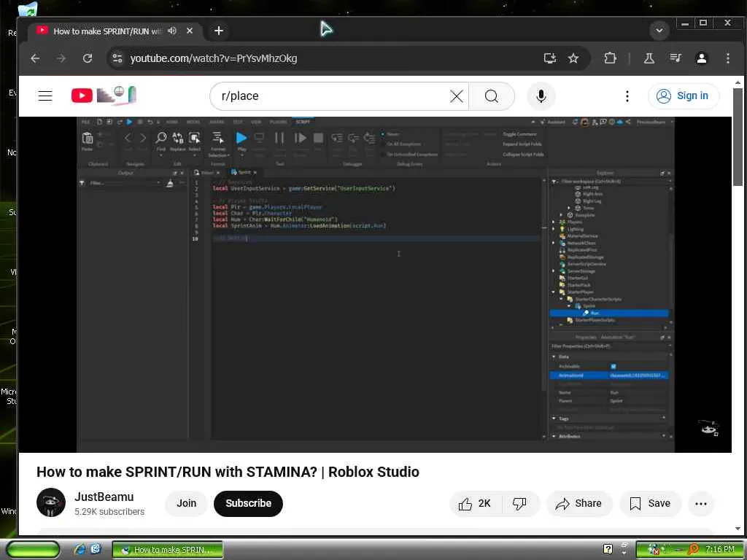The height and width of the screenshot is (560, 747).
Task: Clear the search query with the X
Action: (457, 96)
